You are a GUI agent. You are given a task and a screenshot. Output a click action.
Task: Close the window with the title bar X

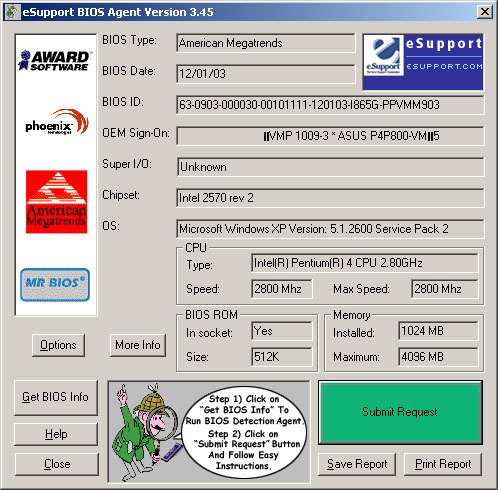pos(485,12)
